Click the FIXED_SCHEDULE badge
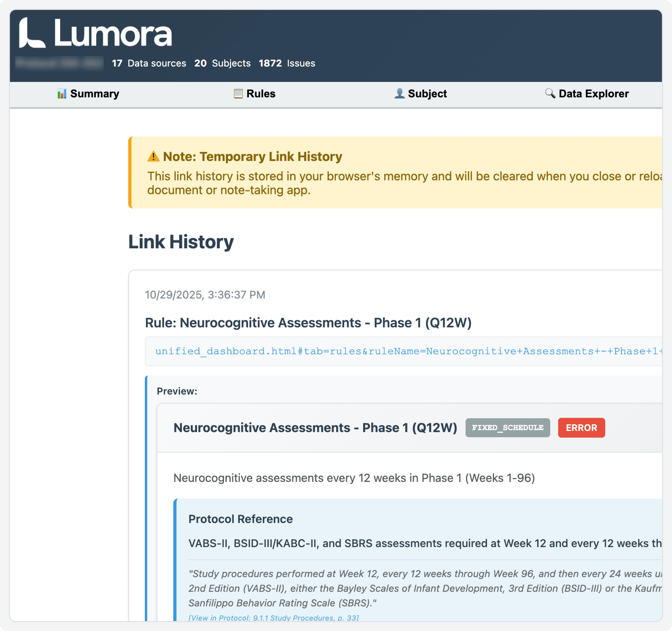 tap(507, 428)
